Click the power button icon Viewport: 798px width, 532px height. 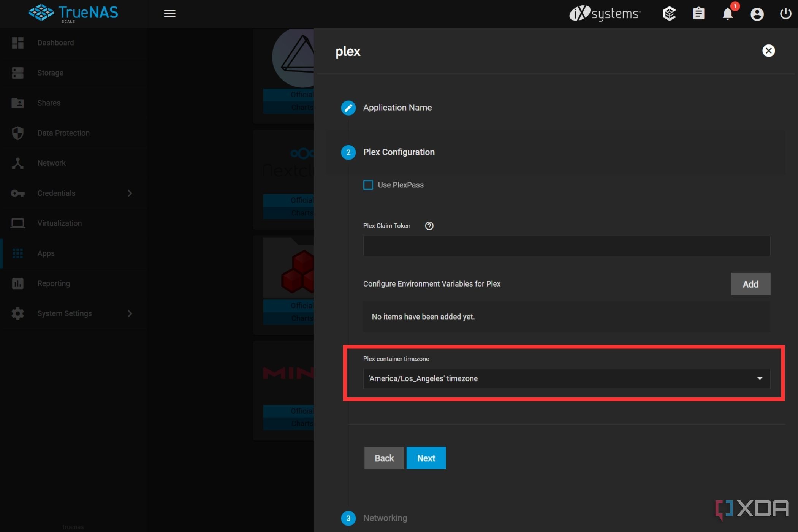point(785,14)
